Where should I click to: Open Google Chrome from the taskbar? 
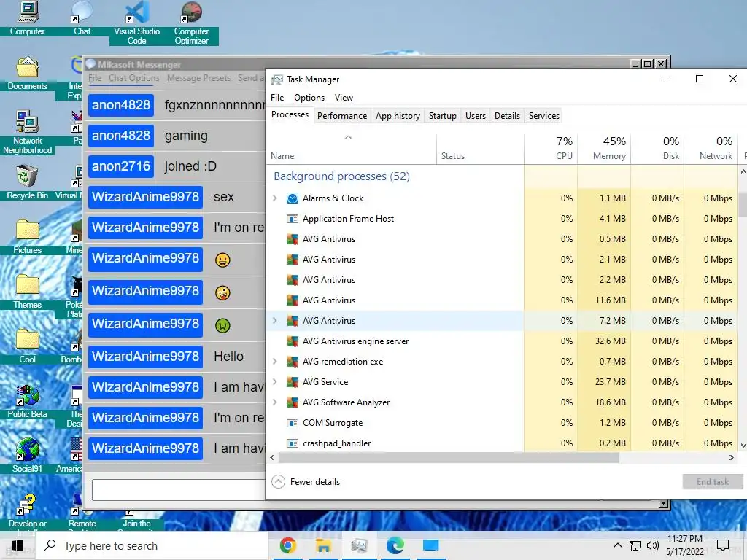[x=287, y=545]
